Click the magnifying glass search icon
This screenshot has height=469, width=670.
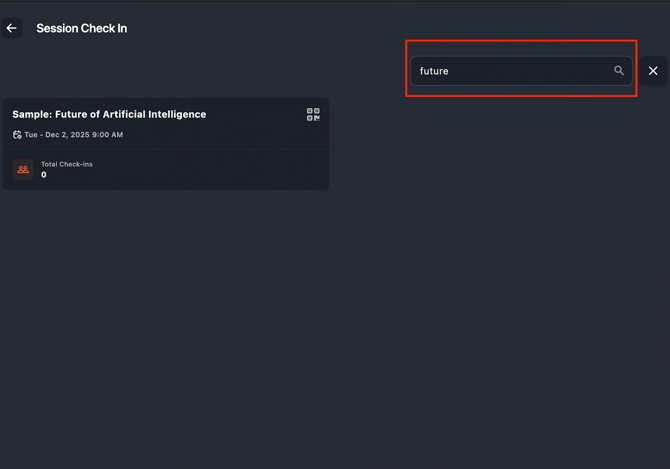click(619, 71)
